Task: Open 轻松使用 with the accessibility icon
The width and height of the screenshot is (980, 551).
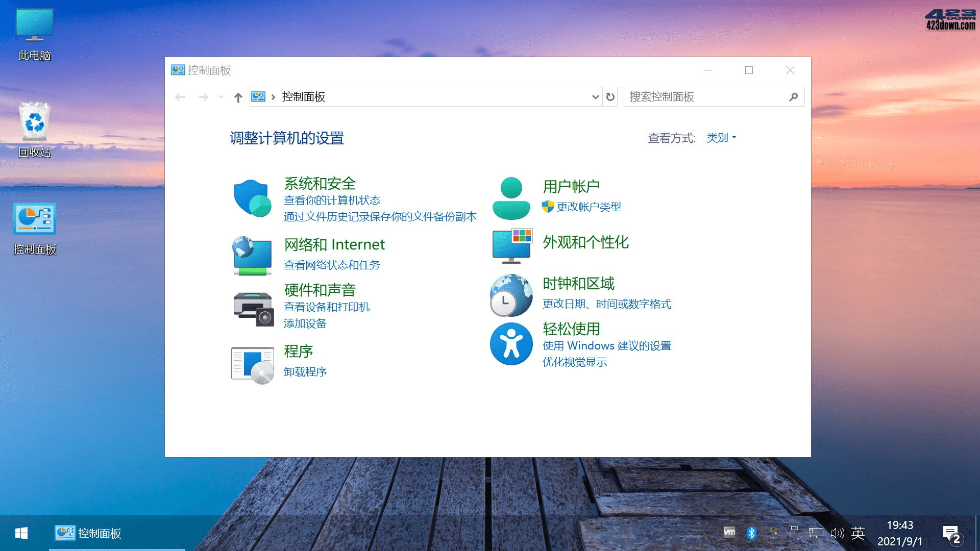Action: click(x=510, y=343)
